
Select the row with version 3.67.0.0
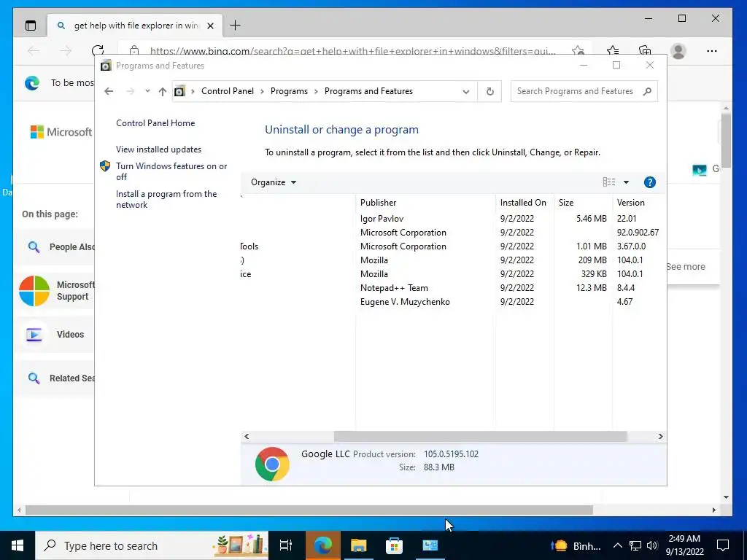pos(454,246)
